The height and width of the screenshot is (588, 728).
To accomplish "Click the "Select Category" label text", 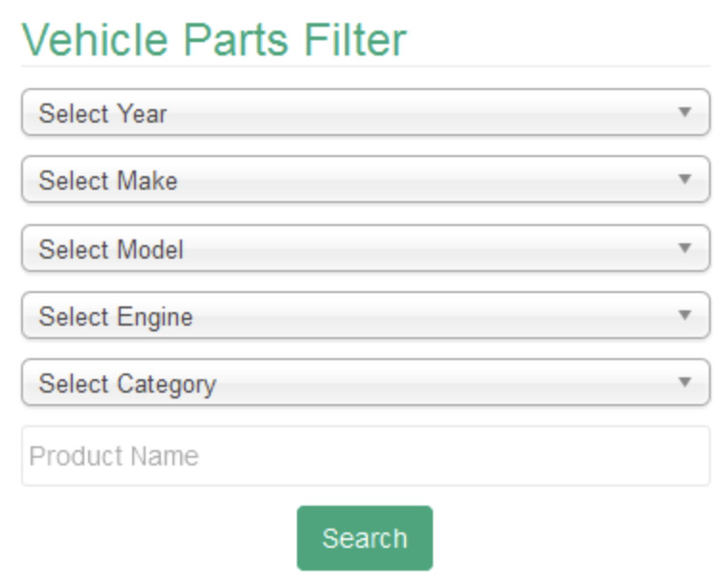I will click(126, 384).
